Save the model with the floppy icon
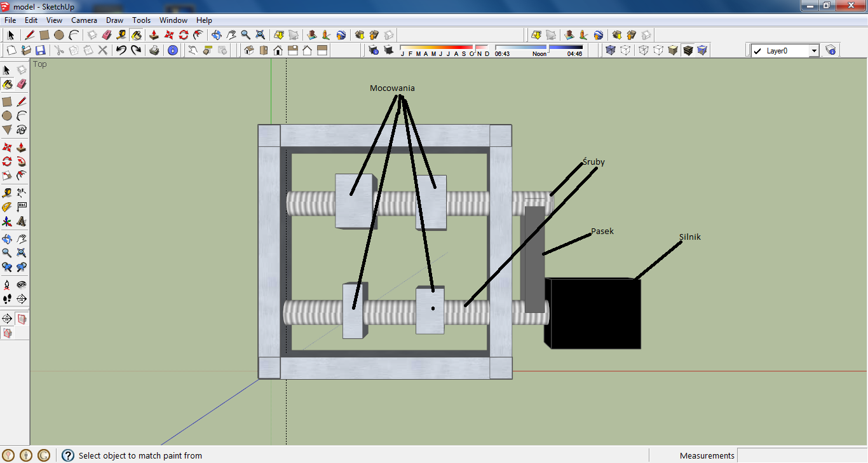 click(40, 50)
